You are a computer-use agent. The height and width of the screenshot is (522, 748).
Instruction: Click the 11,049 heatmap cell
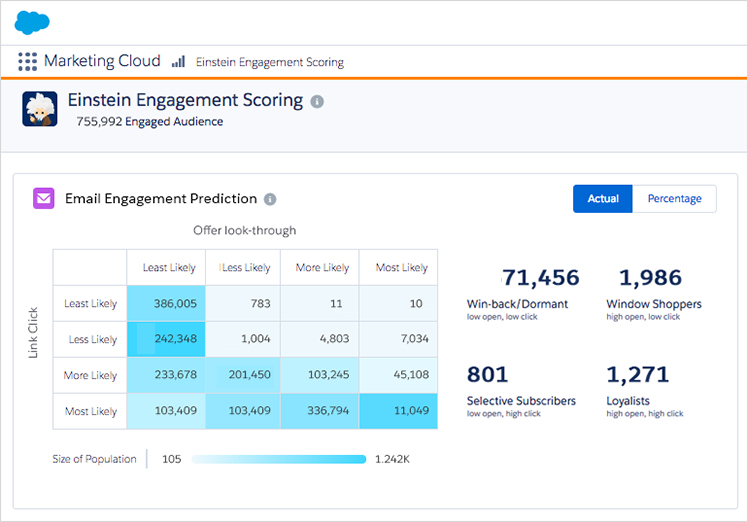coord(399,411)
